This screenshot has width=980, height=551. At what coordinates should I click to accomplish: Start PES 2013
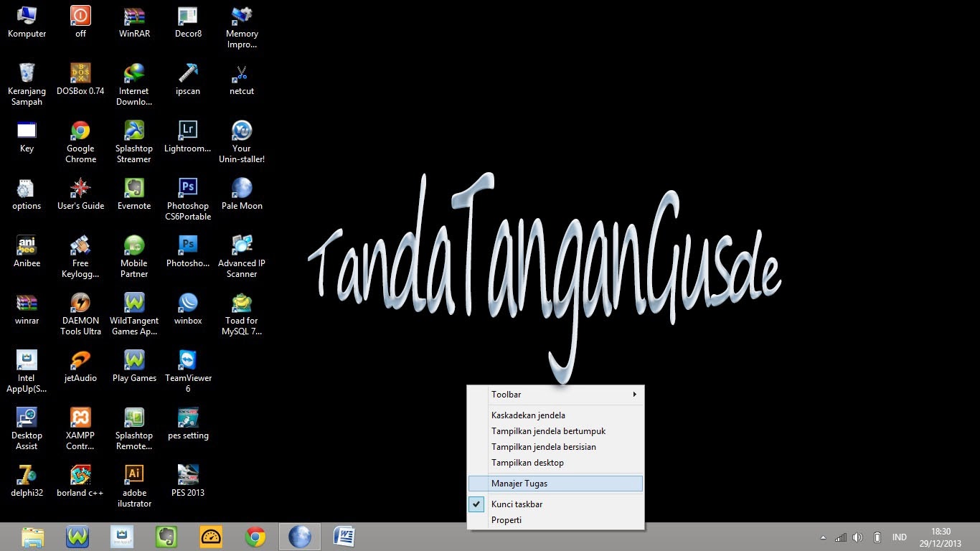(x=187, y=475)
